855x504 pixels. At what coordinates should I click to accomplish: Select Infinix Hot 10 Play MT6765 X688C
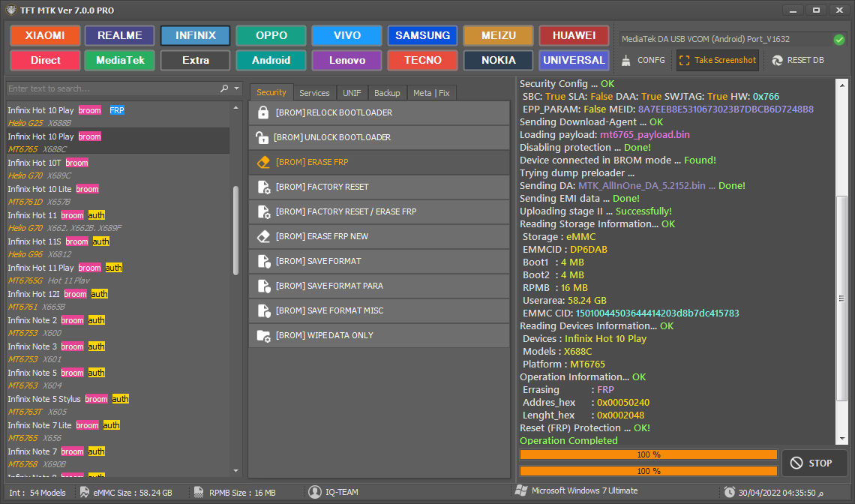(118, 142)
